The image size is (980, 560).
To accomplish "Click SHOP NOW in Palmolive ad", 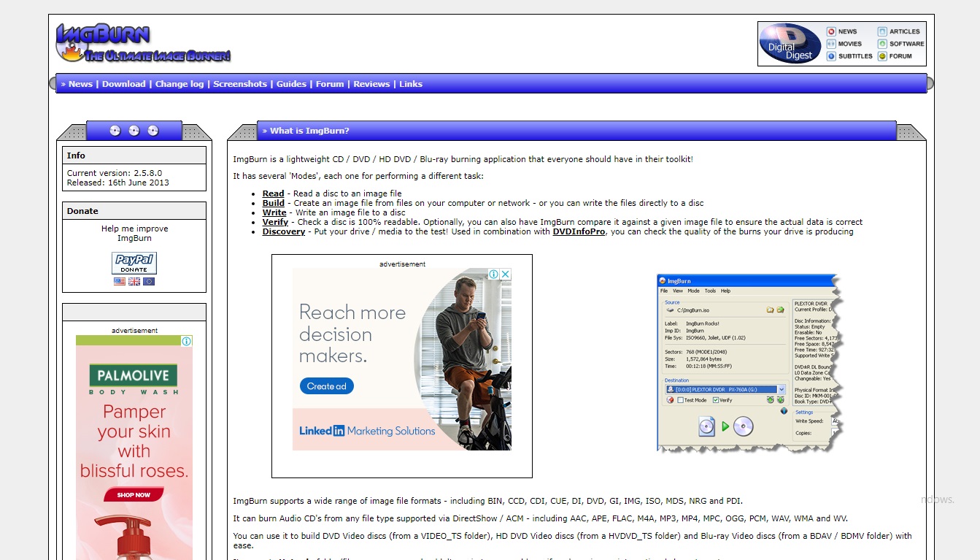I will click(134, 495).
